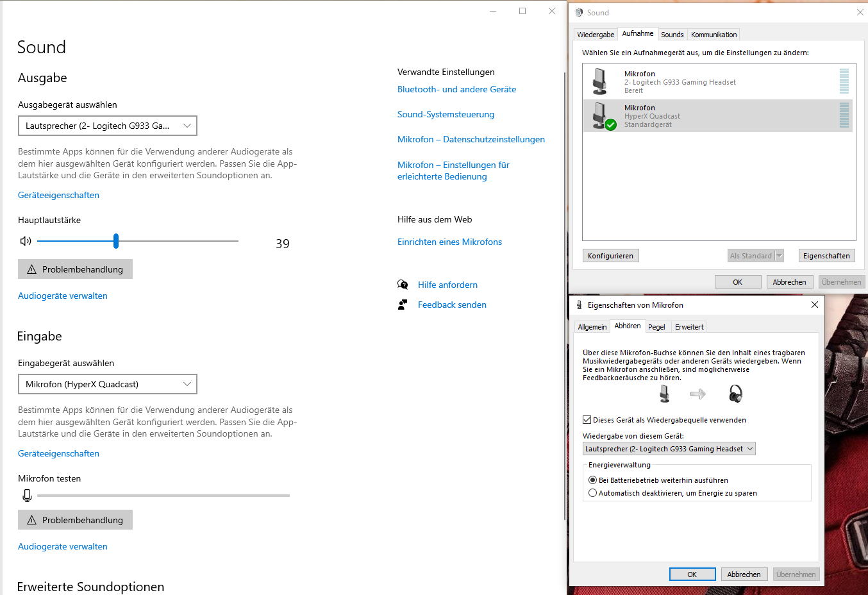Switch to the Allgemein tab
868x595 pixels.
tap(592, 327)
